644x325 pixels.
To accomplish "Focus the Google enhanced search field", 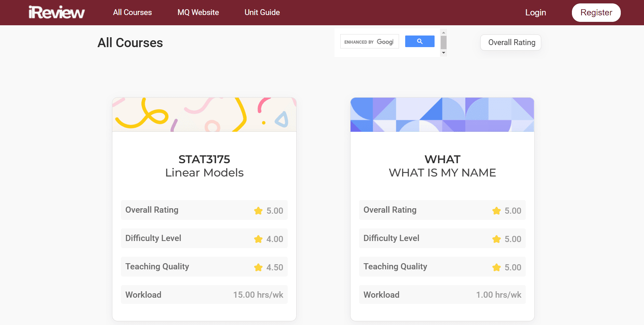I will coord(370,41).
